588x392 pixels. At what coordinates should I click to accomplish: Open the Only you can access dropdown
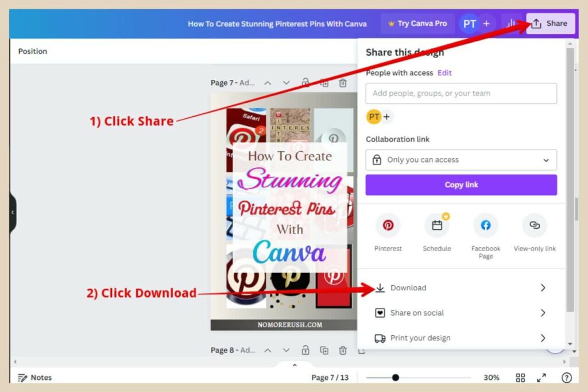(x=461, y=160)
